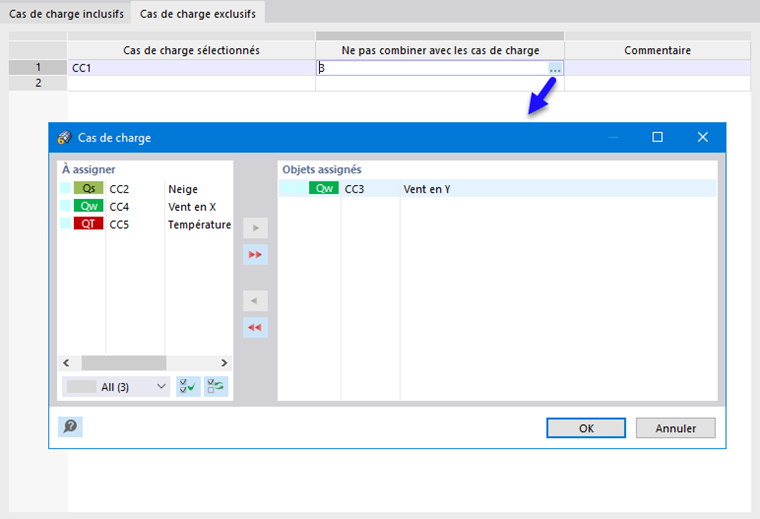
Task: Click the Cas de charge sélectionnés column header
Action: (191, 50)
